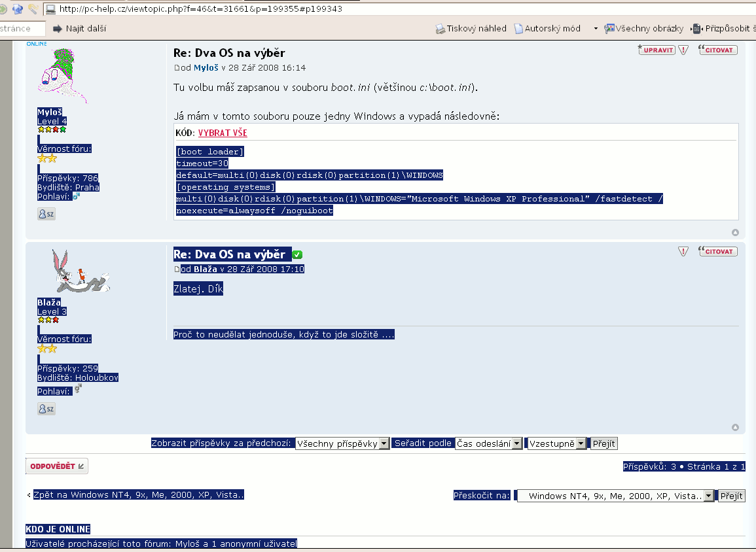Toggle Autorský mód in toolbar

547,28
